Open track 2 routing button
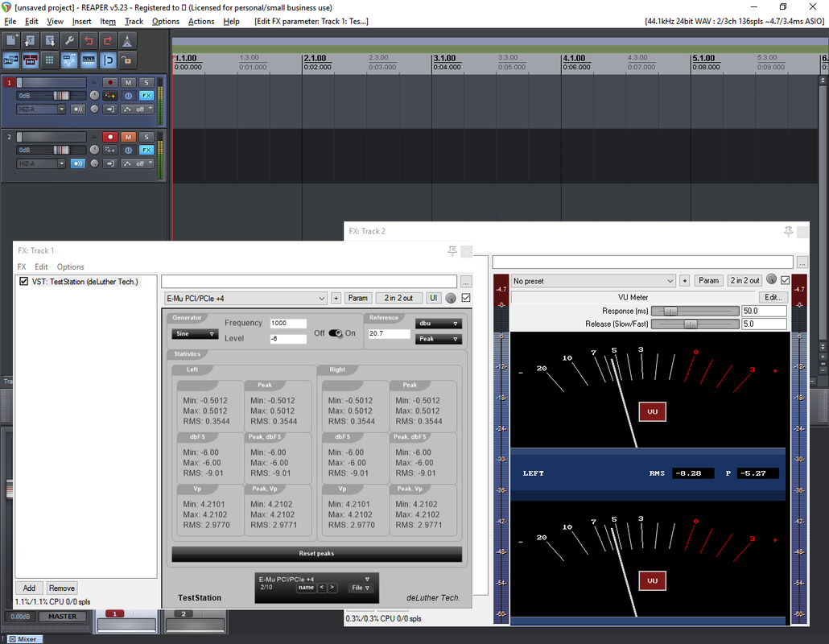This screenshot has width=829, height=644. pyautogui.click(x=110, y=151)
